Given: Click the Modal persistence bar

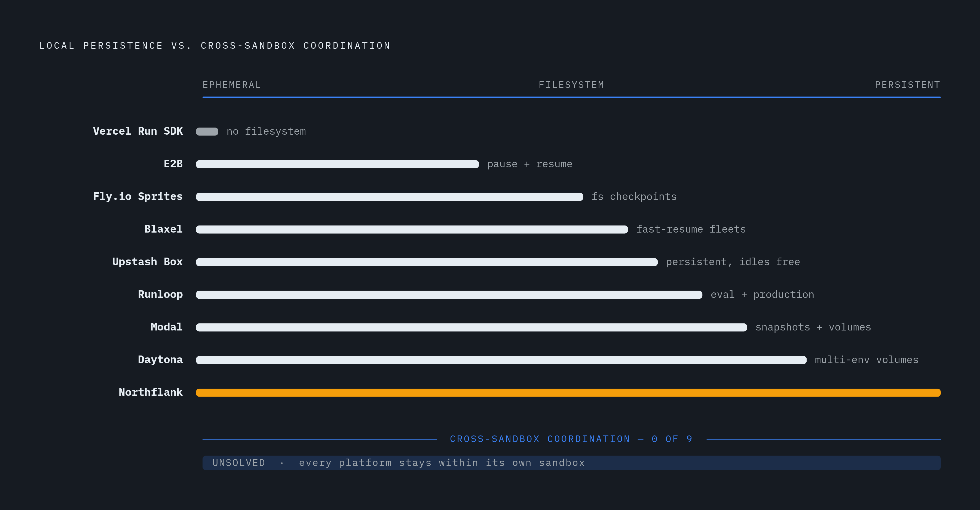Looking at the screenshot, I should pos(471,327).
